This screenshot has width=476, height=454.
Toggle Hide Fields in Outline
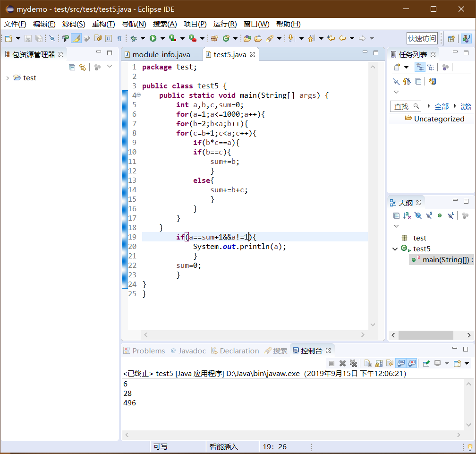418,215
